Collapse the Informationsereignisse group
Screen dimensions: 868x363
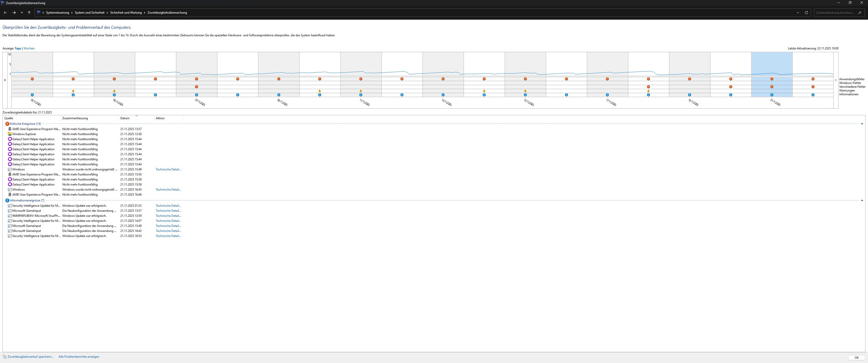coord(862,200)
